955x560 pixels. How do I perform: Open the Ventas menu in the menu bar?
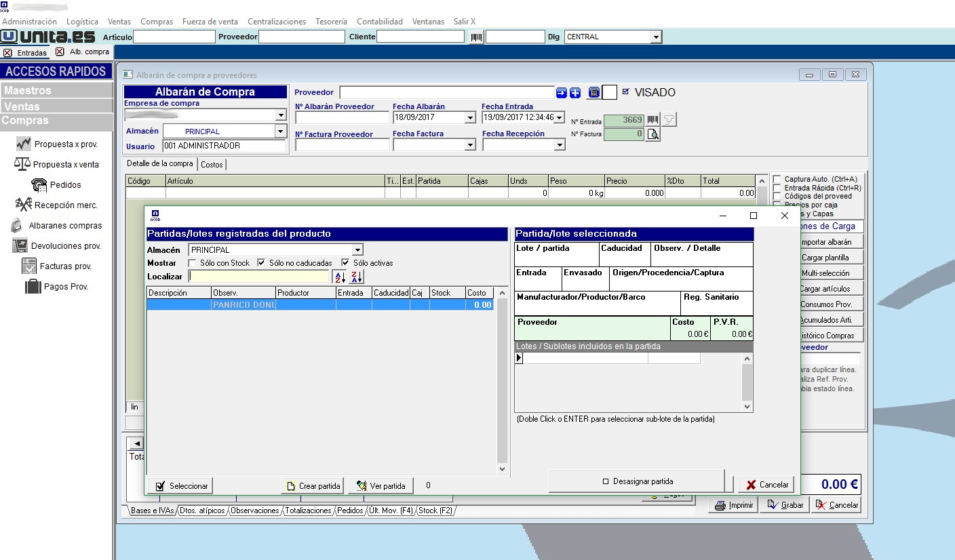119,22
